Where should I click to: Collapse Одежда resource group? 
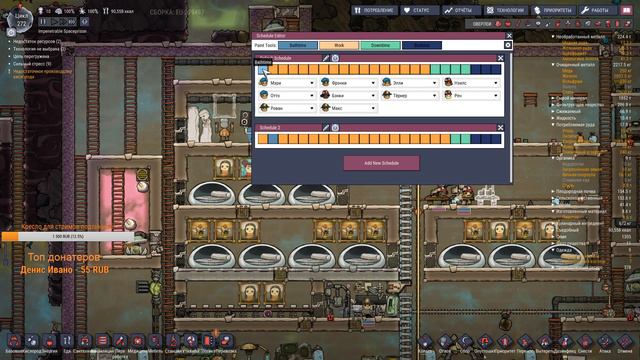[x=553, y=250]
